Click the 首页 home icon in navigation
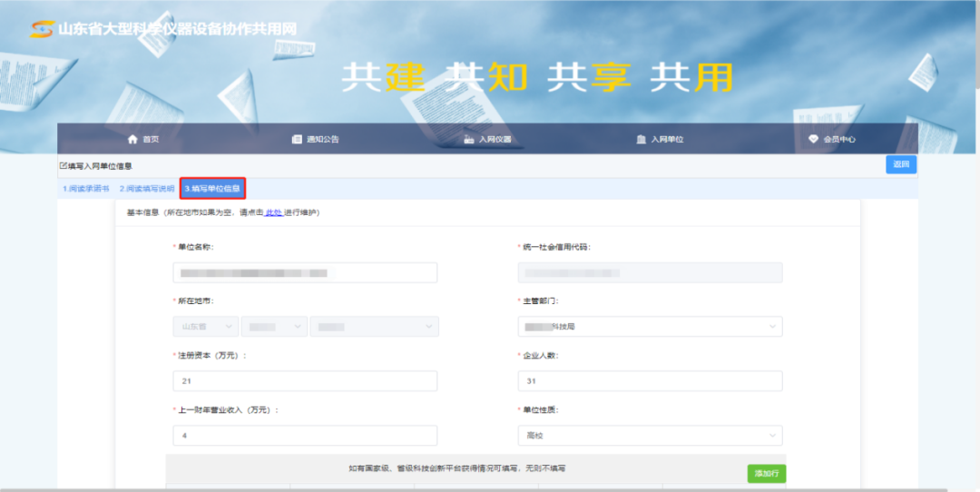 (x=132, y=139)
